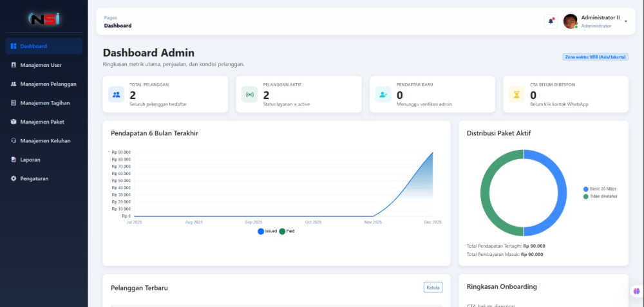Toggle the Paid series in chart legend
The height and width of the screenshot is (307, 644).
287,231
